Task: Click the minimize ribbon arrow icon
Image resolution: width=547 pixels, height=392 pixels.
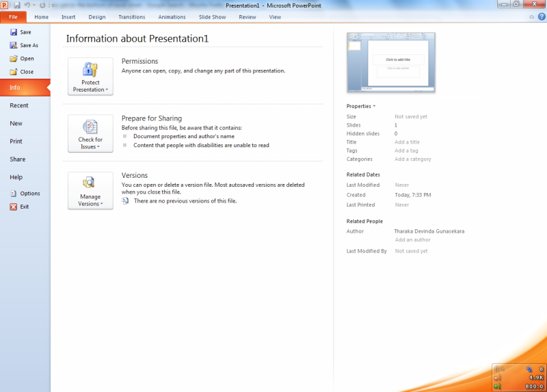Action: [x=532, y=16]
